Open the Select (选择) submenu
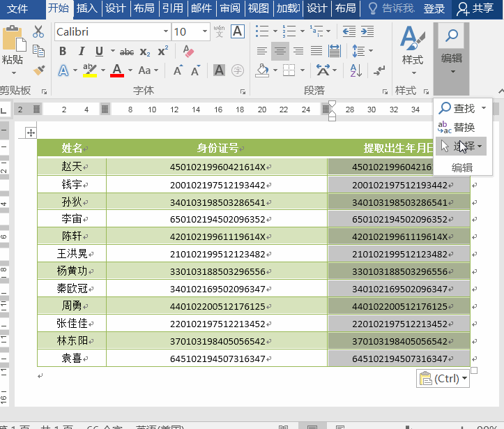This screenshot has height=429, width=504. pos(461,146)
